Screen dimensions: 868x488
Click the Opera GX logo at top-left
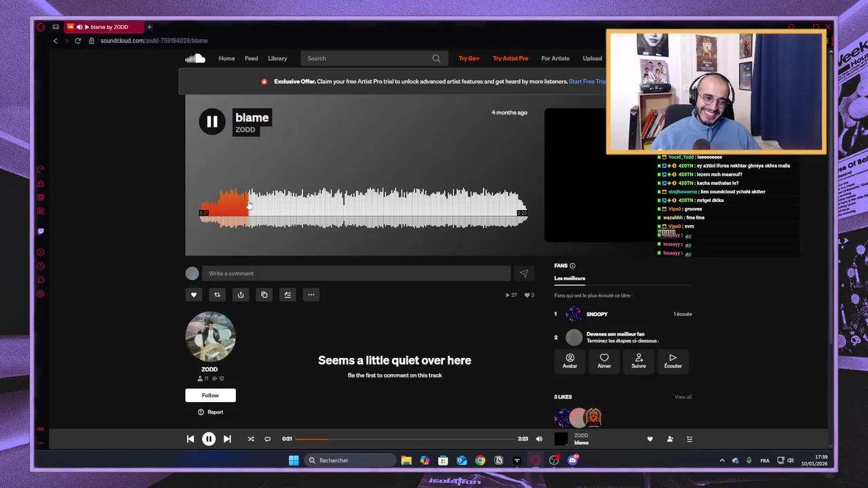(x=41, y=27)
